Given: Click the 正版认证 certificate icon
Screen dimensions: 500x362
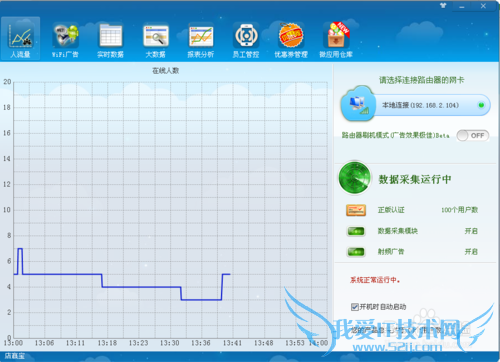Looking at the screenshot, I should [x=356, y=210].
